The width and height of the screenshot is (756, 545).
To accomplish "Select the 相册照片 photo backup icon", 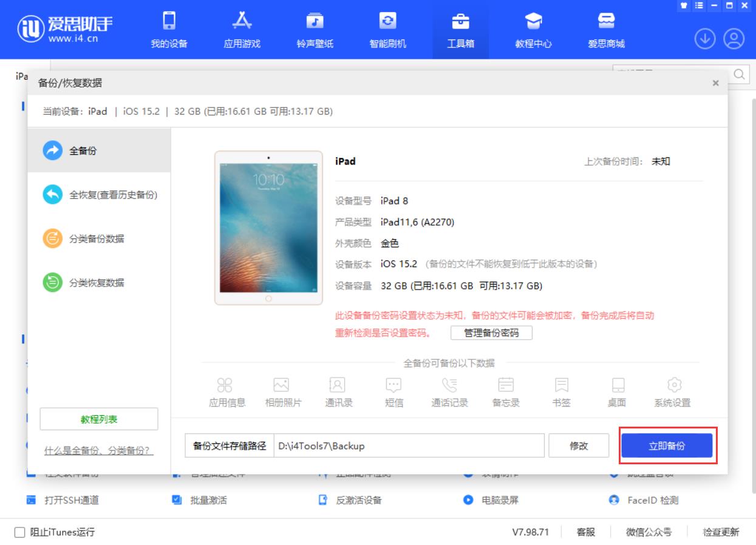I will (282, 391).
